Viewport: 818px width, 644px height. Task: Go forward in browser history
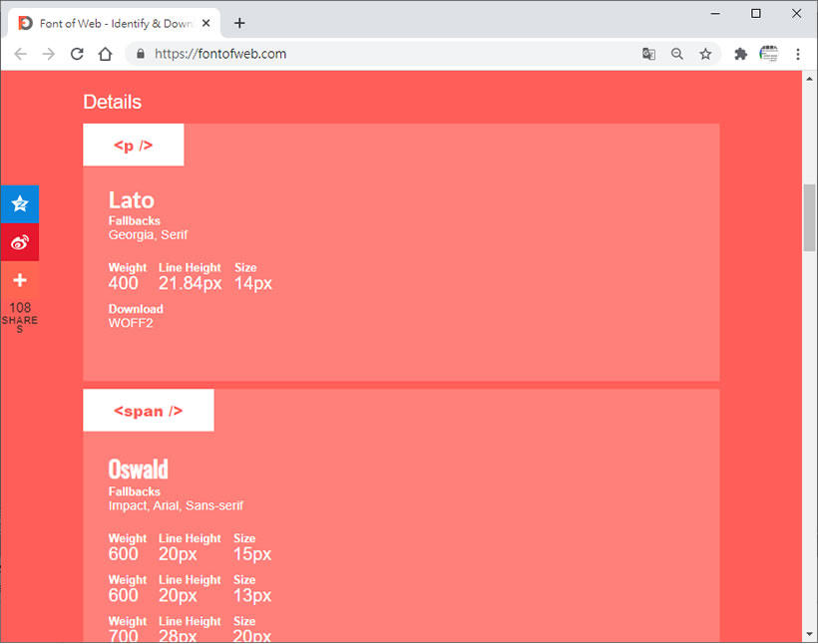(x=49, y=54)
